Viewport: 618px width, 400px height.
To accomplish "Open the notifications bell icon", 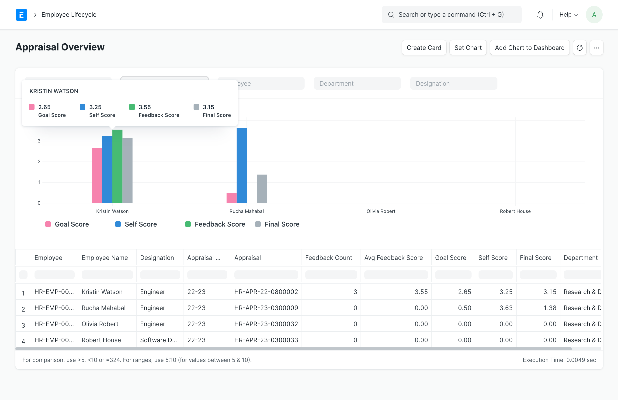I will pyautogui.click(x=541, y=15).
